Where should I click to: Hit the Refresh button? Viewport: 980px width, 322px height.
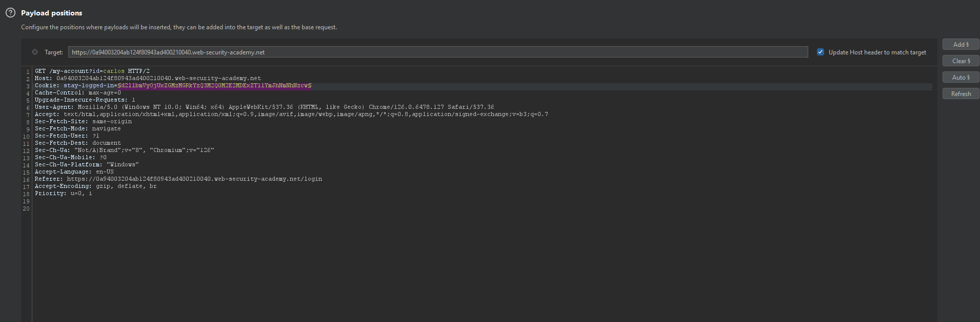pyautogui.click(x=961, y=94)
